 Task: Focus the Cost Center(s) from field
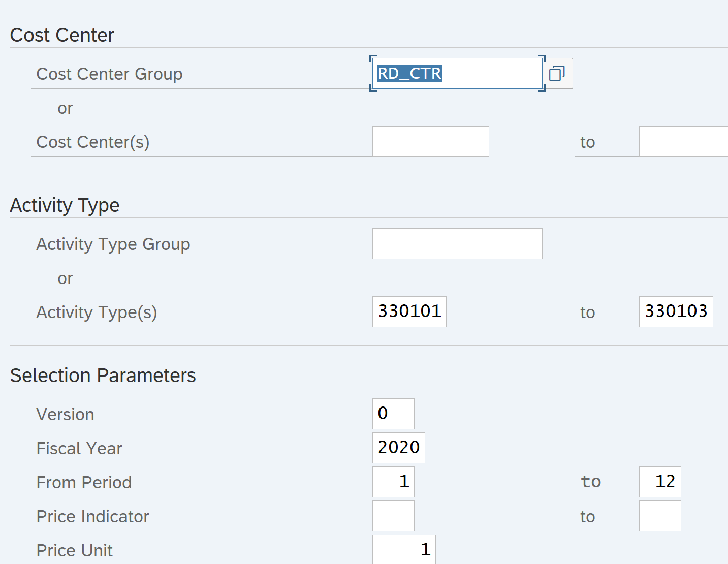[x=430, y=142]
